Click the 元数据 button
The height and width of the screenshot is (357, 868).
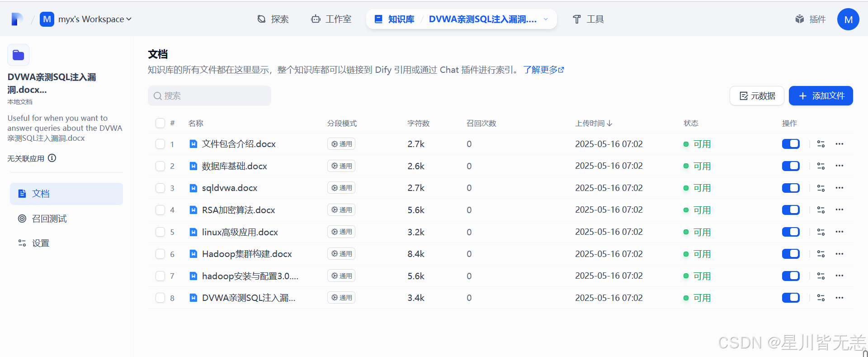click(757, 96)
